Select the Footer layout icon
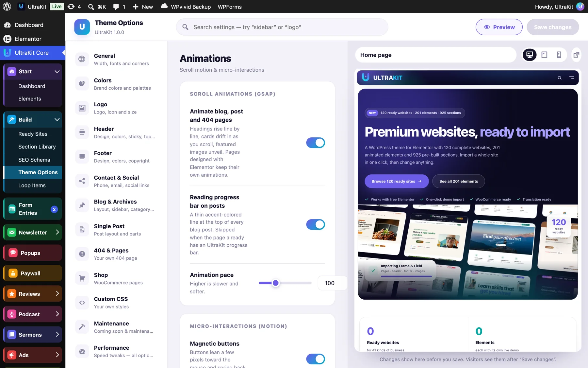Screen dimensions: 588x368 [x=82, y=156]
